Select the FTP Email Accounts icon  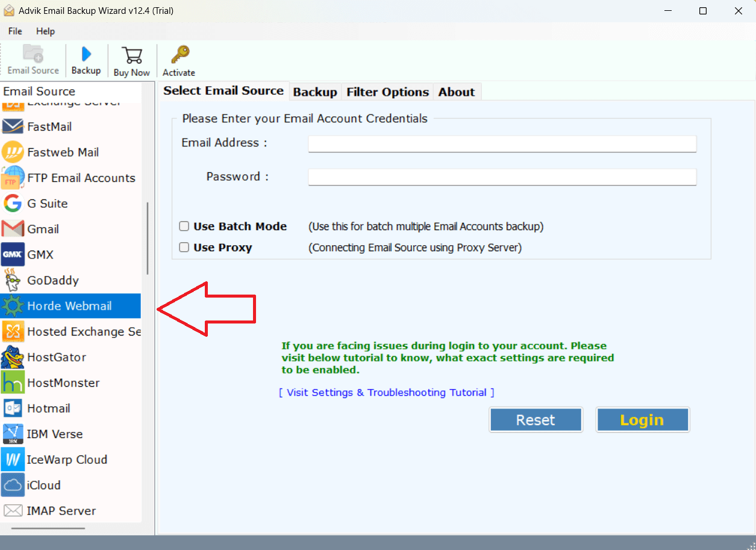[13, 178]
